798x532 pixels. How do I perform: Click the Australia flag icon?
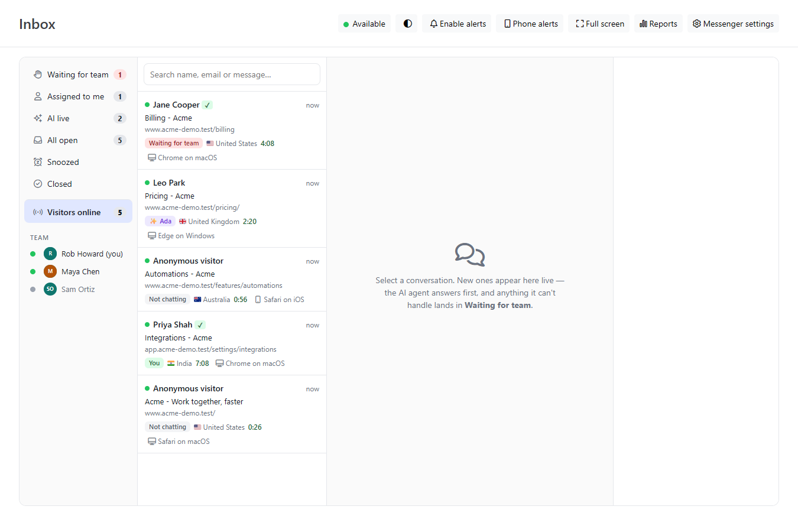pos(197,300)
